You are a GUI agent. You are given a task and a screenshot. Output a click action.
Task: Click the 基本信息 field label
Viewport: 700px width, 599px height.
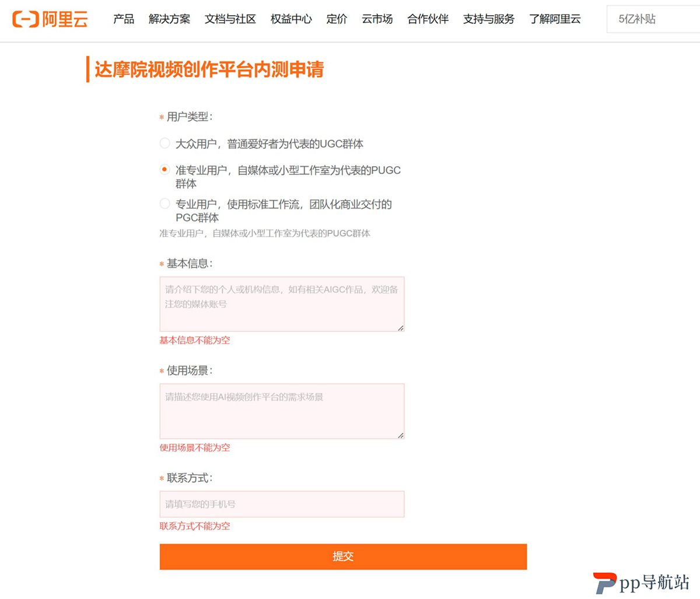[x=189, y=264]
